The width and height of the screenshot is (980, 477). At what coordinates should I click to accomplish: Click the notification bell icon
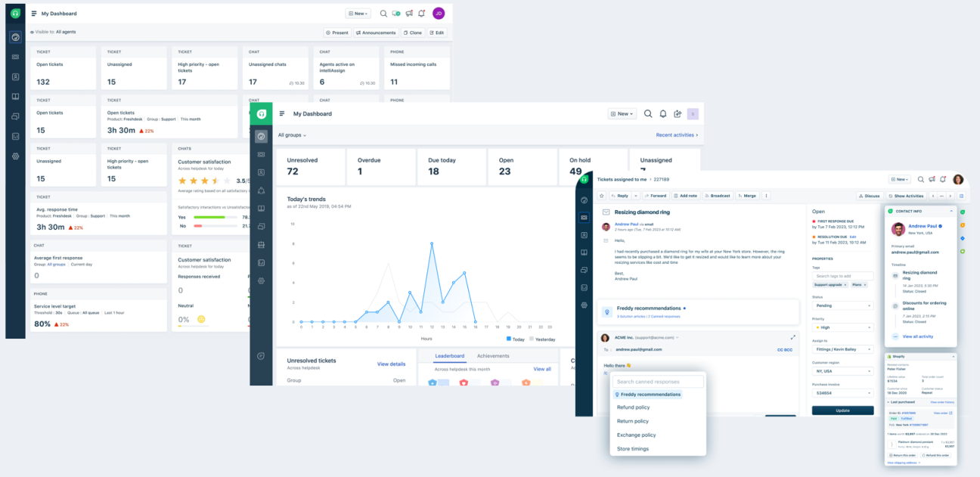(942, 179)
